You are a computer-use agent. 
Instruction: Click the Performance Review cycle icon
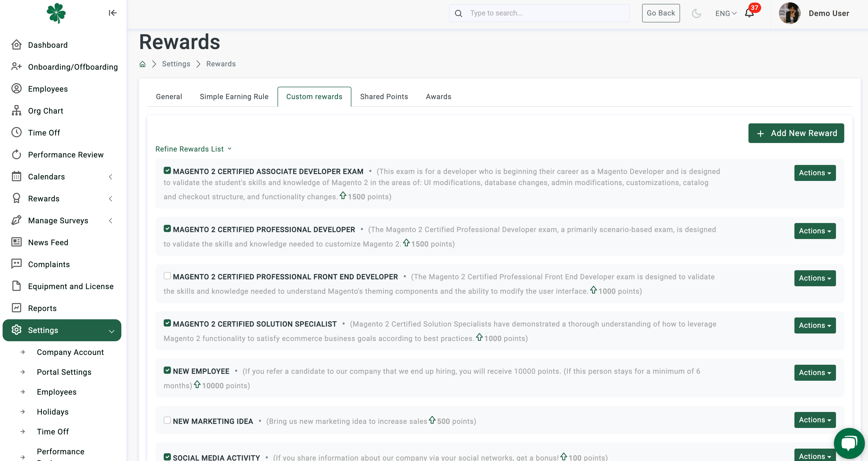[x=17, y=154]
